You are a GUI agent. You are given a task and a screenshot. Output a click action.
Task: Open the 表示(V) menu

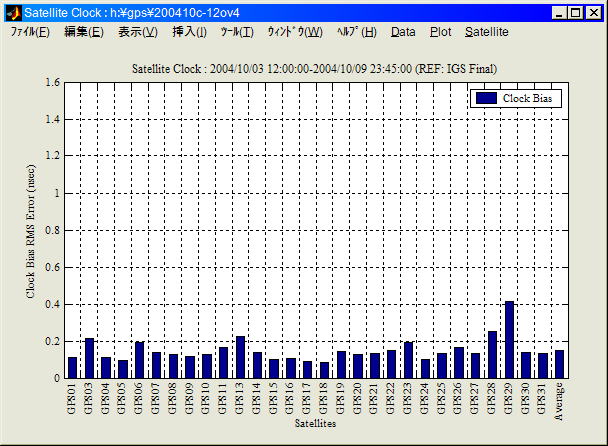click(x=137, y=32)
